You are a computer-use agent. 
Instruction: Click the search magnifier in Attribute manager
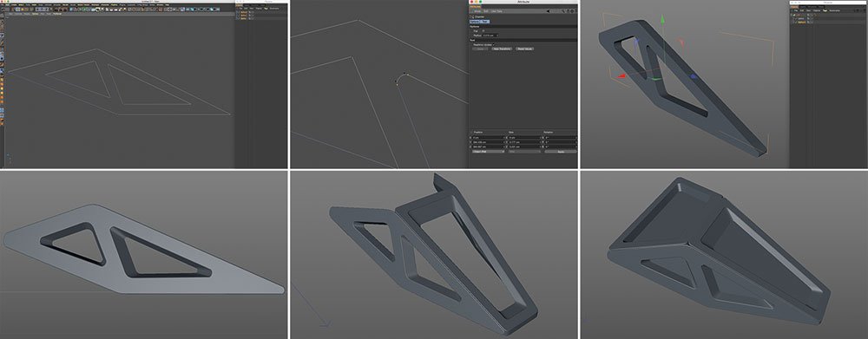pyautogui.click(x=563, y=11)
